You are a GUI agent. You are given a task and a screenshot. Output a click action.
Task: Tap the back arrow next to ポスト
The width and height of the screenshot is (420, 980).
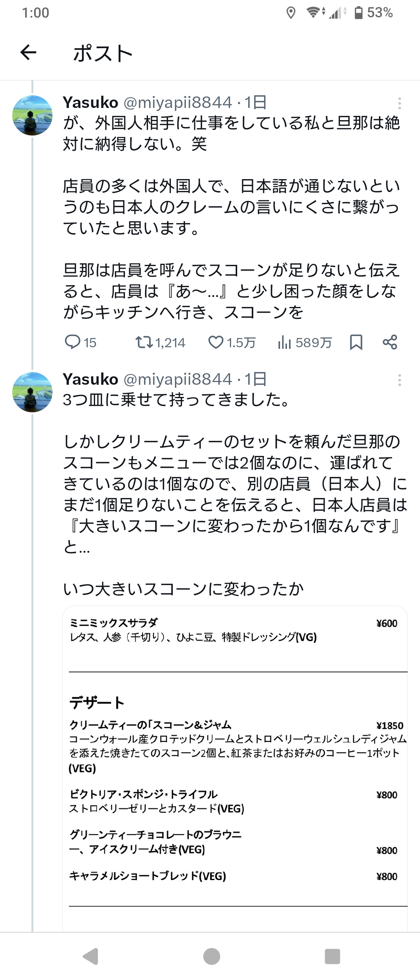pyautogui.click(x=28, y=52)
